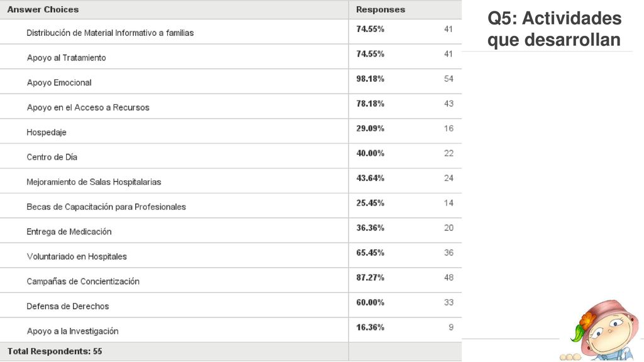Click Apoyo a la Investigación label
This screenshot has width=644, height=362.
72,331
